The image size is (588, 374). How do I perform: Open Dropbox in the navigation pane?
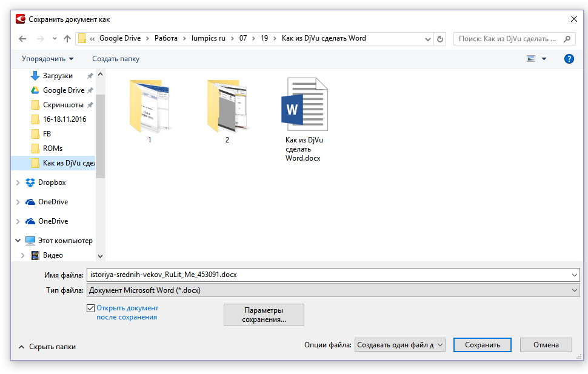pos(52,182)
